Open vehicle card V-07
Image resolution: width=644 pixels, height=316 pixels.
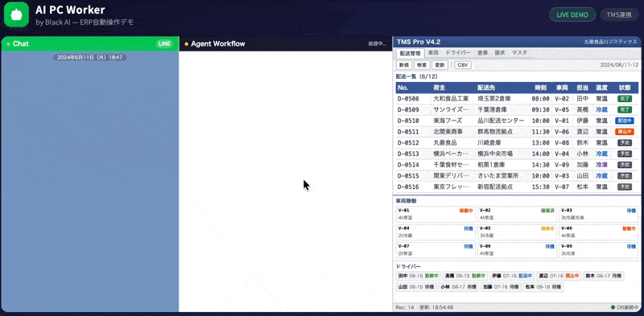pyautogui.click(x=436, y=250)
